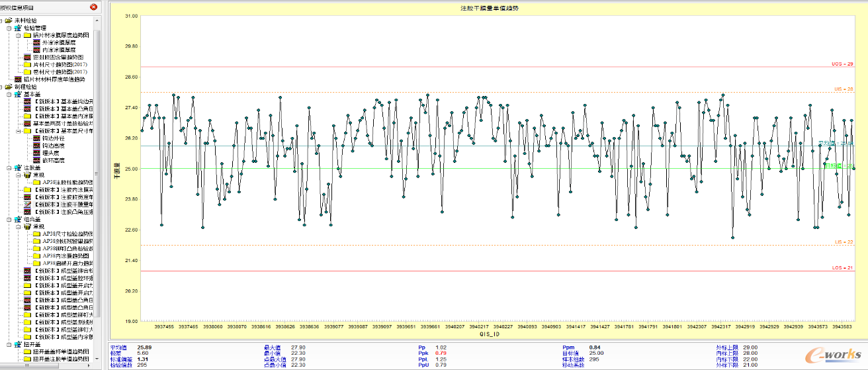Click the 注胶盖 node icon
868x370 pixels.
coord(18,167)
